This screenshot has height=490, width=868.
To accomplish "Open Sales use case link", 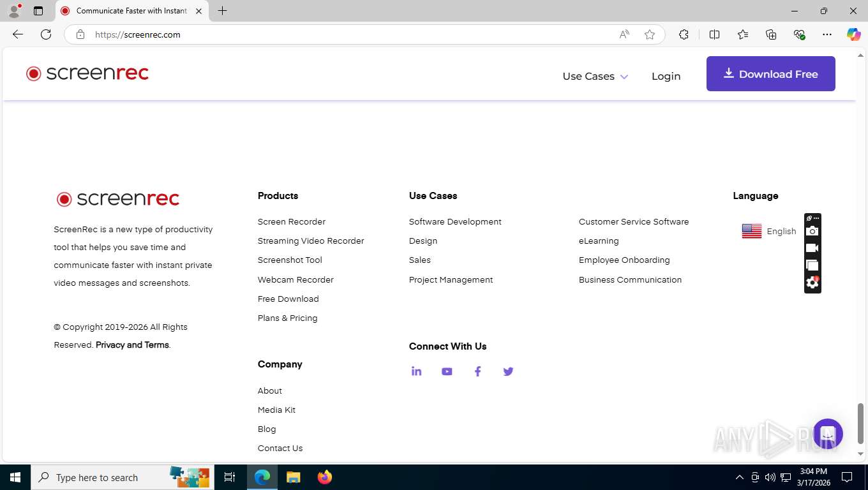I will coord(420,260).
